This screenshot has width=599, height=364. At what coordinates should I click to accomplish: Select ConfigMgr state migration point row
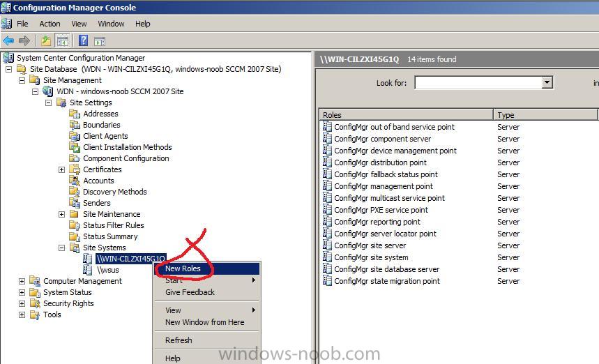pyautogui.click(x=387, y=281)
